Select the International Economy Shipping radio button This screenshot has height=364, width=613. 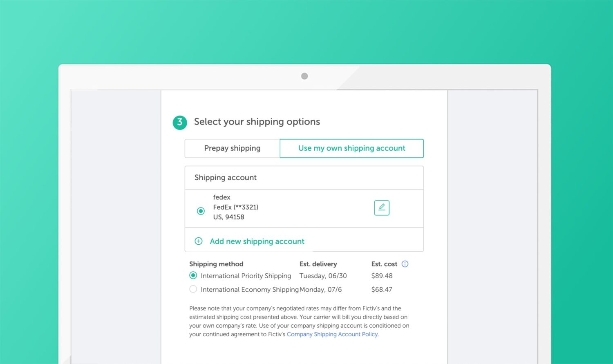pos(193,289)
